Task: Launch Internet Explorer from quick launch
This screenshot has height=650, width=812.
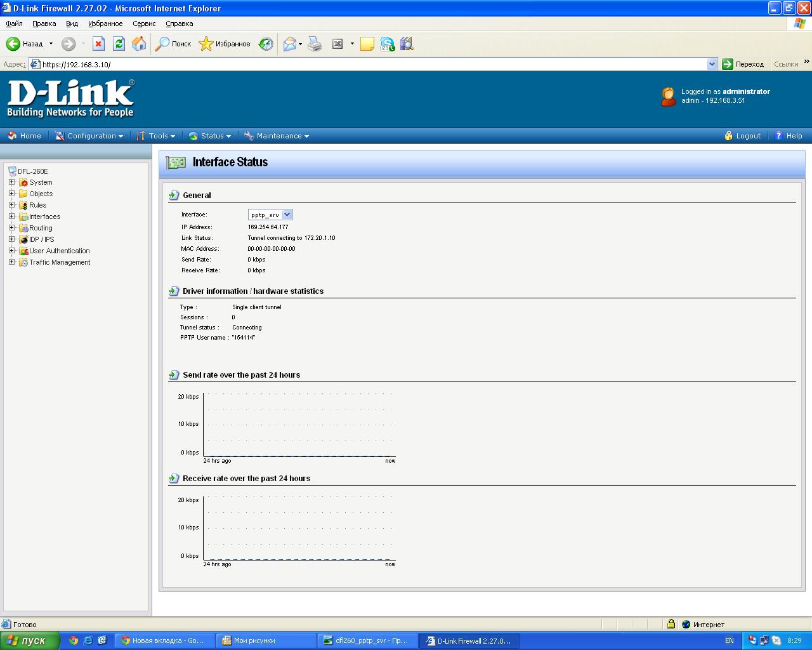Action: point(88,640)
